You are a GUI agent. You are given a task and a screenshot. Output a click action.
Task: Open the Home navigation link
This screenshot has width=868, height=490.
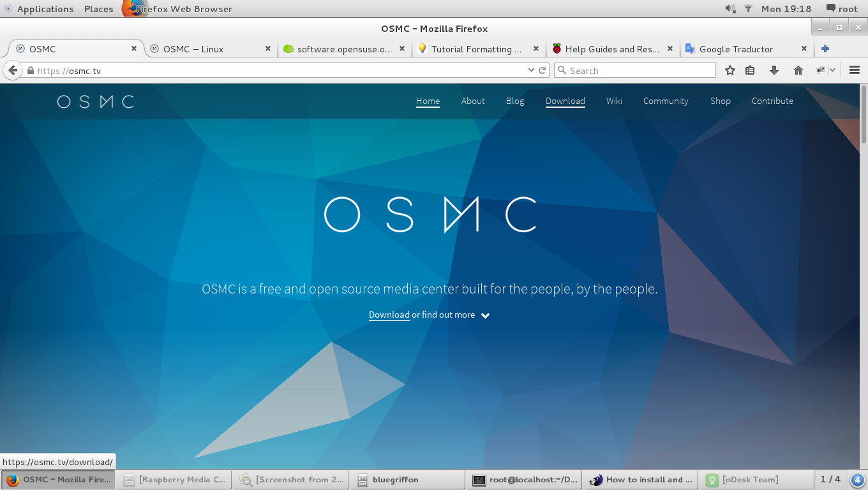pos(428,101)
